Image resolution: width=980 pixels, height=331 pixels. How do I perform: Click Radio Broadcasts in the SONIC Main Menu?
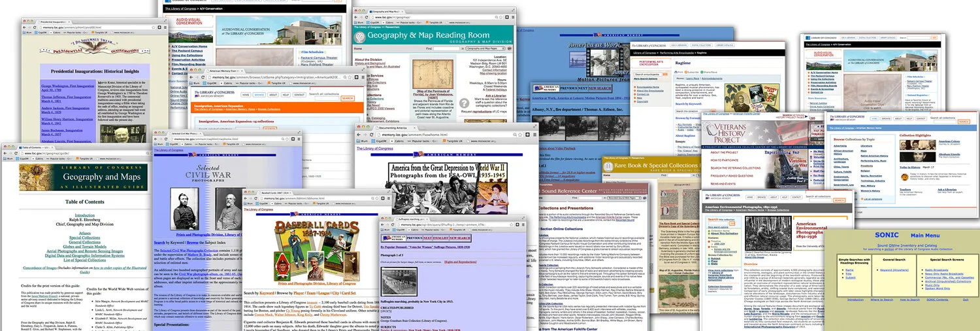click(937, 270)
